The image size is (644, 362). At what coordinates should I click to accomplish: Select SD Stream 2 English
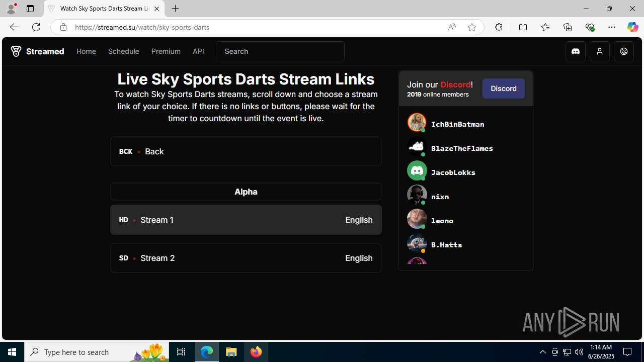[x=246, y=258]
